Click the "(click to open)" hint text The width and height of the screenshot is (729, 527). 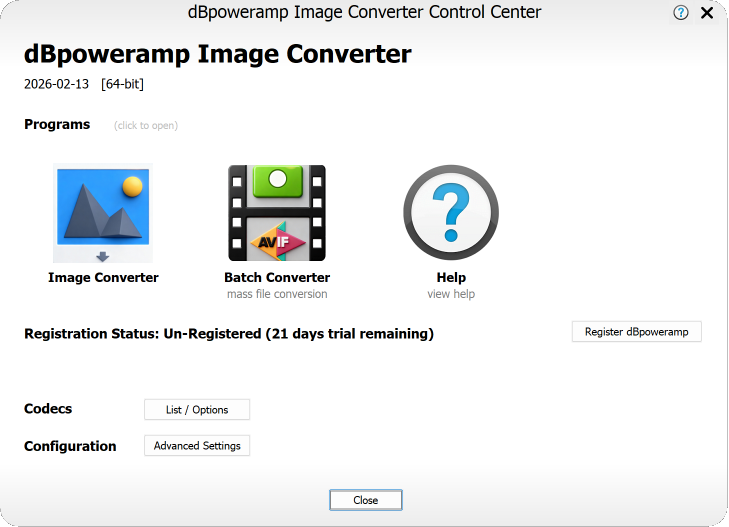point(146,126)
